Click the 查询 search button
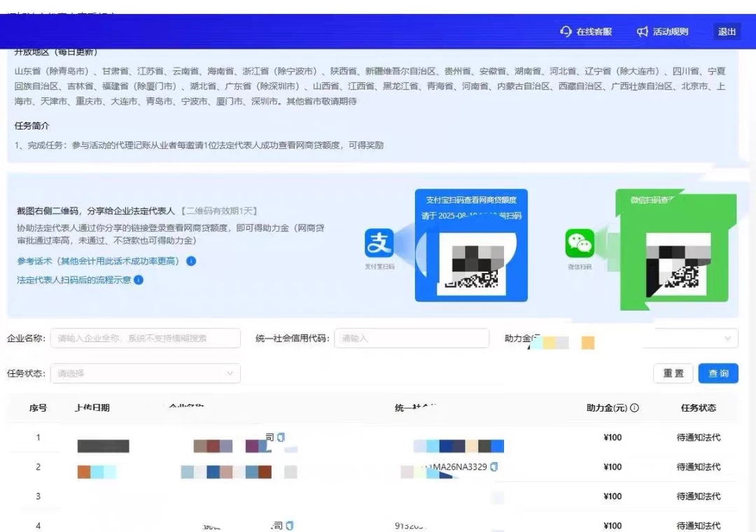 (718, 373)
